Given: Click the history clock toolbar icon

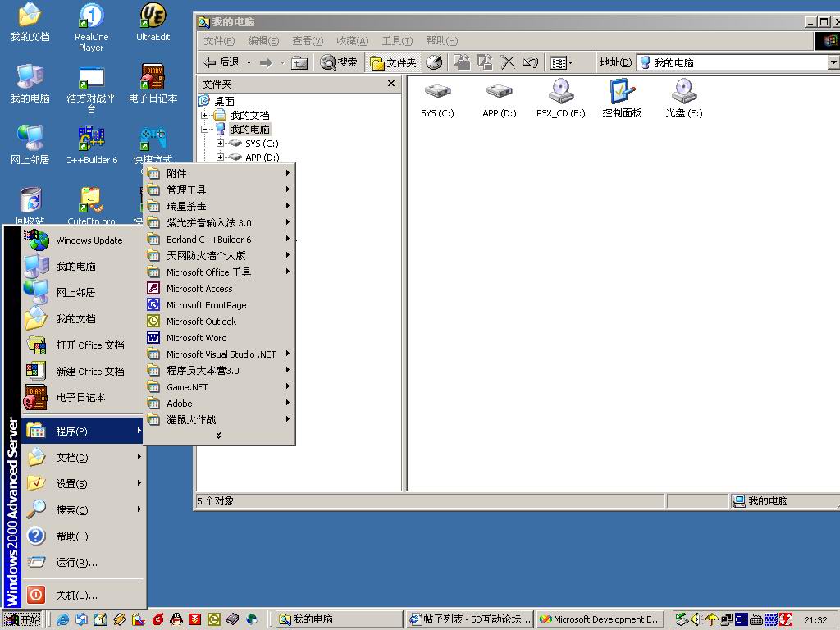Looking at the screenshot, I should 434,62.
